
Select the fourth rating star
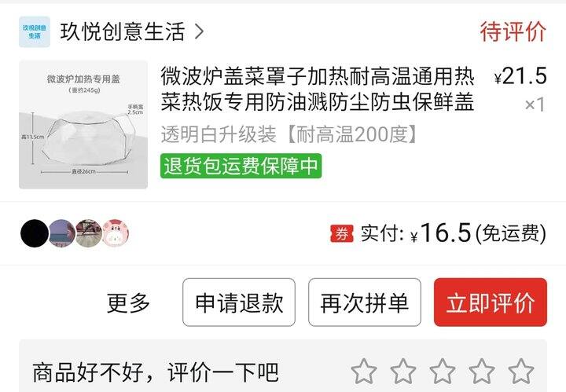point(482,371)
